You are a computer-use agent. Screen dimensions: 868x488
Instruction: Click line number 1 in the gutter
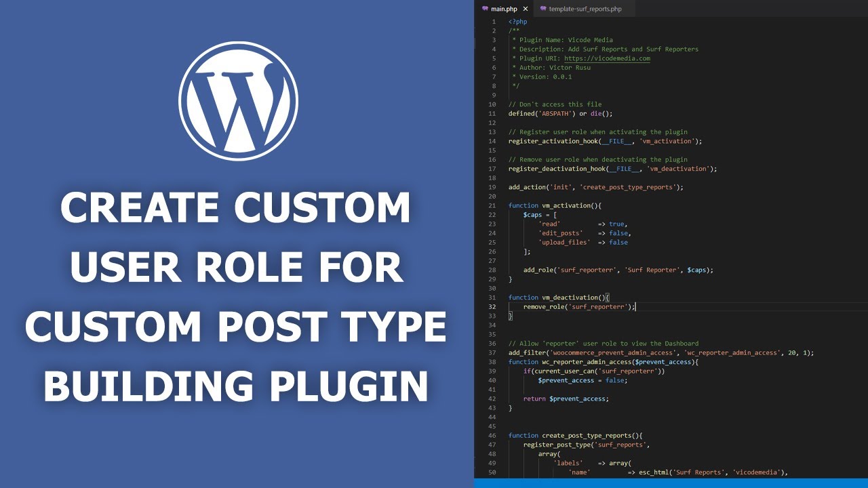click(x=494, y=22)
